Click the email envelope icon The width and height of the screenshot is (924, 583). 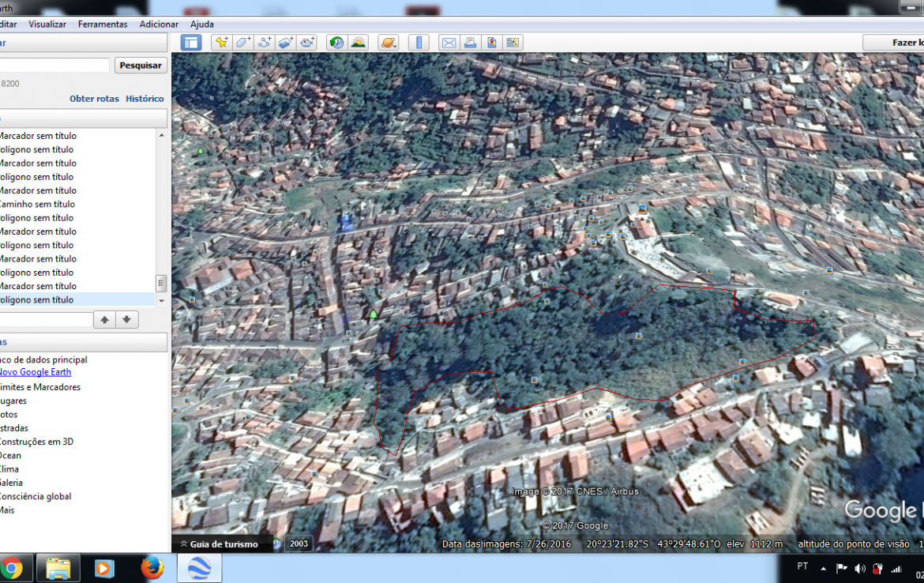[x=449, y=43]
